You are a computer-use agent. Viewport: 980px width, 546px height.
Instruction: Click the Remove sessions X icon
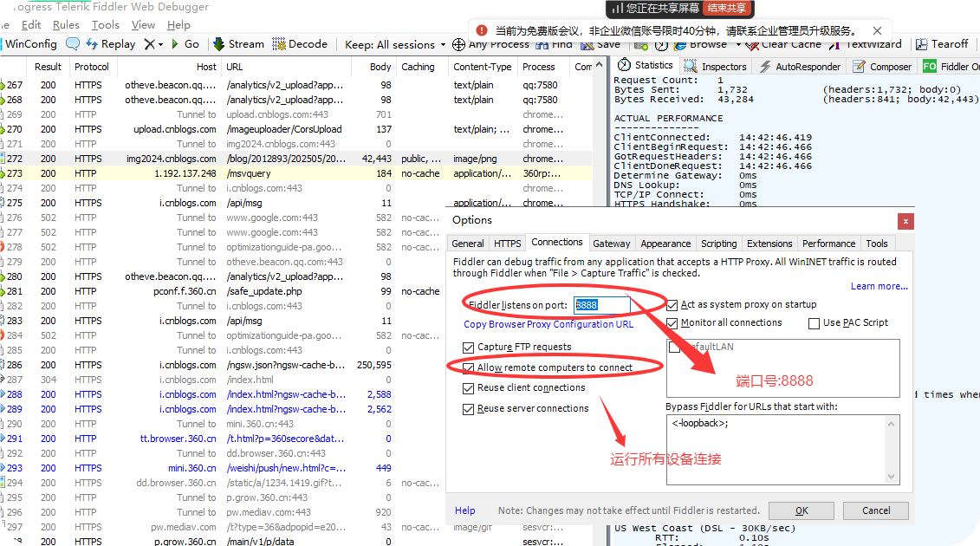coord(149,44)
